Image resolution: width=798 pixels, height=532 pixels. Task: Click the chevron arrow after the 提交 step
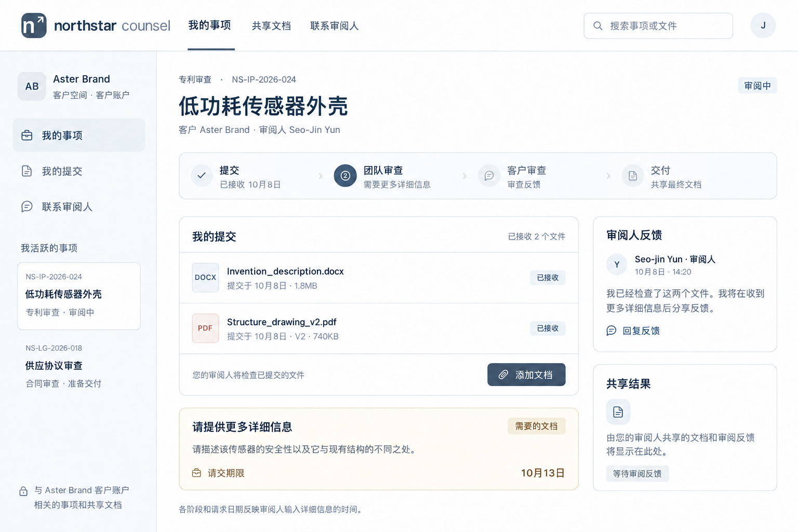click(x=321, y=176)
